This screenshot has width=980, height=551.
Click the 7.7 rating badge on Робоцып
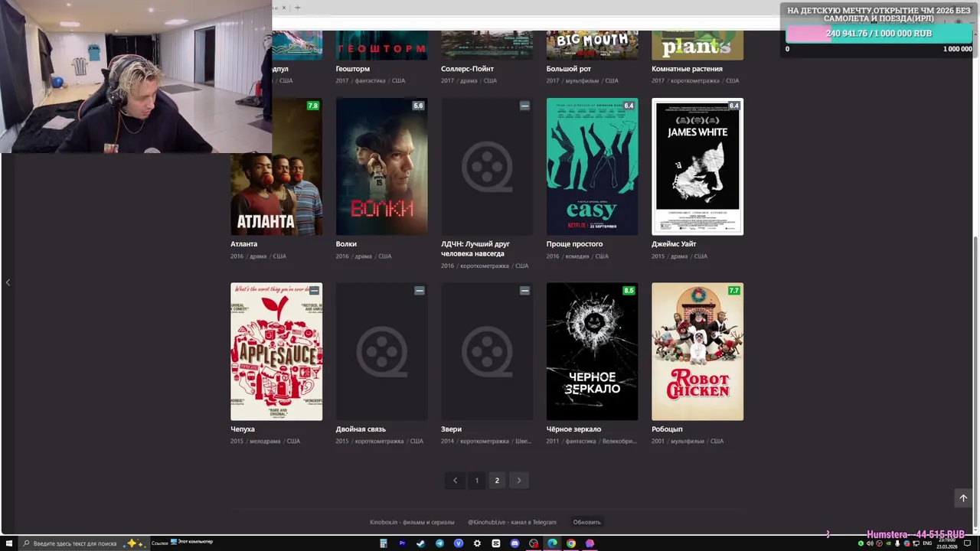point(734,291)
